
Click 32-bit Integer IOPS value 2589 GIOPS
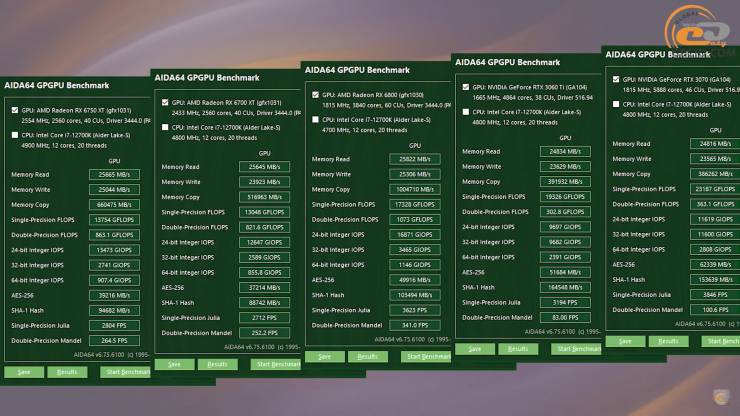264,258
